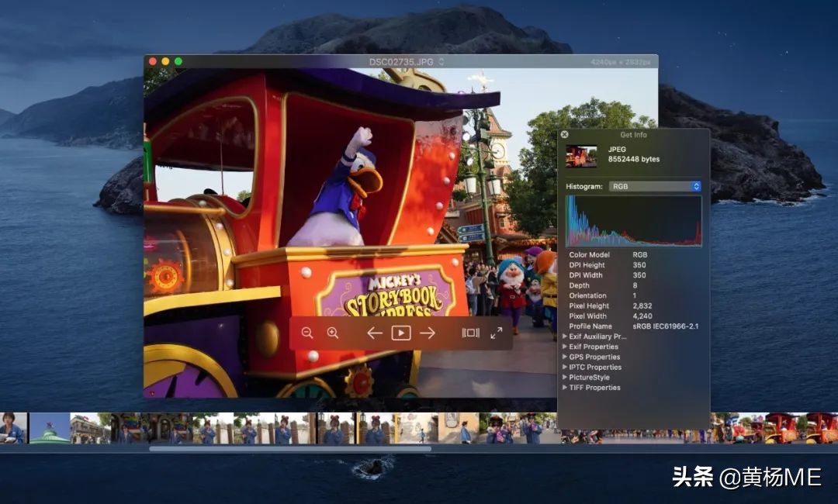Click the yellow minimize window button

pos(166,61)
